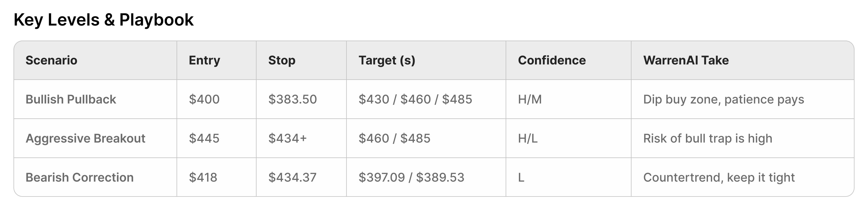
Task: Select the Entry column header
Action: (204, 60)
